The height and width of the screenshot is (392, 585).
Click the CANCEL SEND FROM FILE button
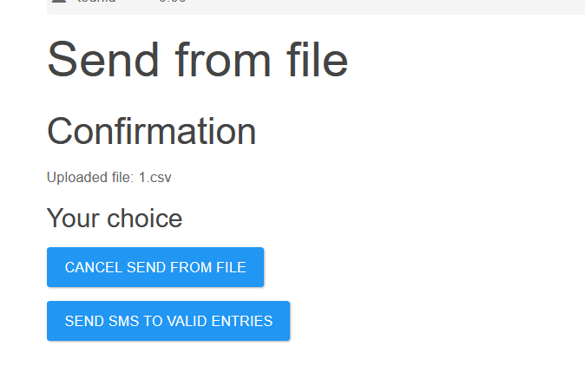pyautogui.click(x=155, y=267)
